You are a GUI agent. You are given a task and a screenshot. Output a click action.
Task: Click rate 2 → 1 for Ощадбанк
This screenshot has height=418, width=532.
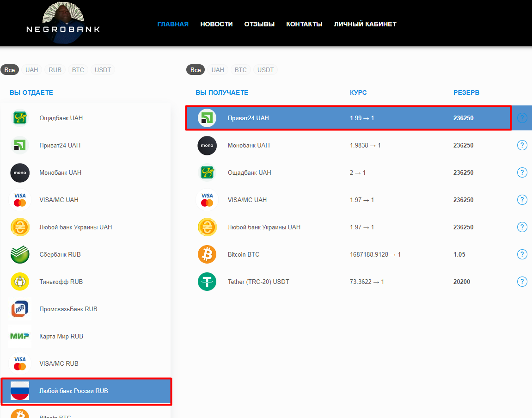(x=358, y=172)
